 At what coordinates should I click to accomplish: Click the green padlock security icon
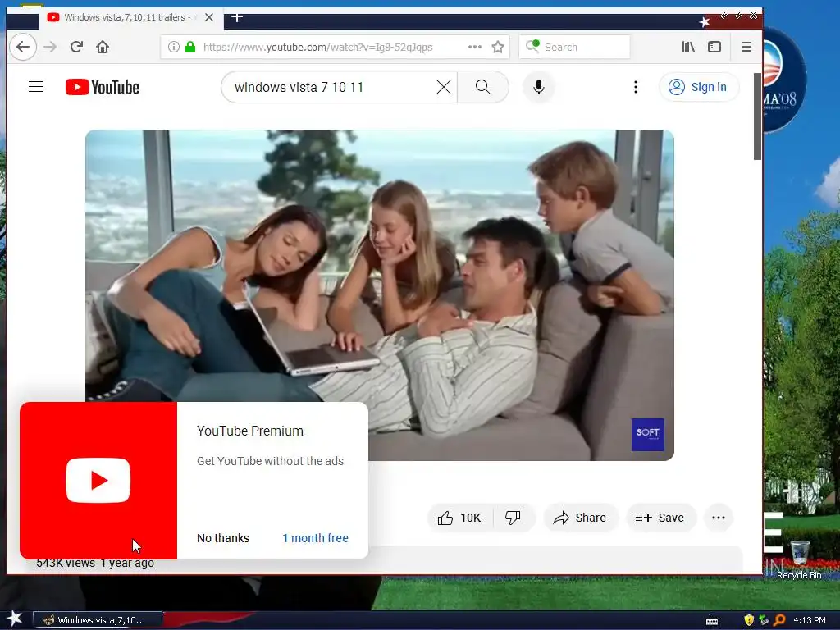pyautogui.click(x=190, y=47)
